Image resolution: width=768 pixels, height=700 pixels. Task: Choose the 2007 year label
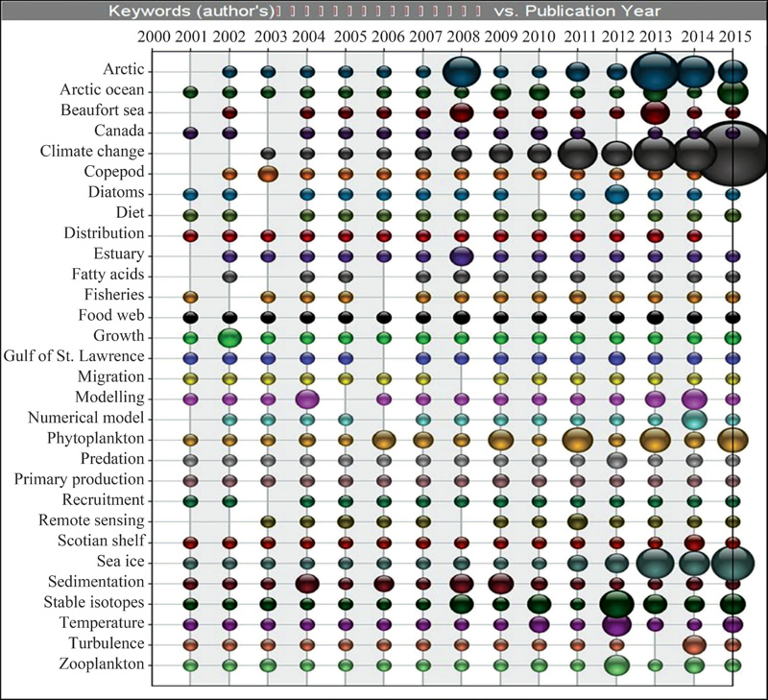425,36
